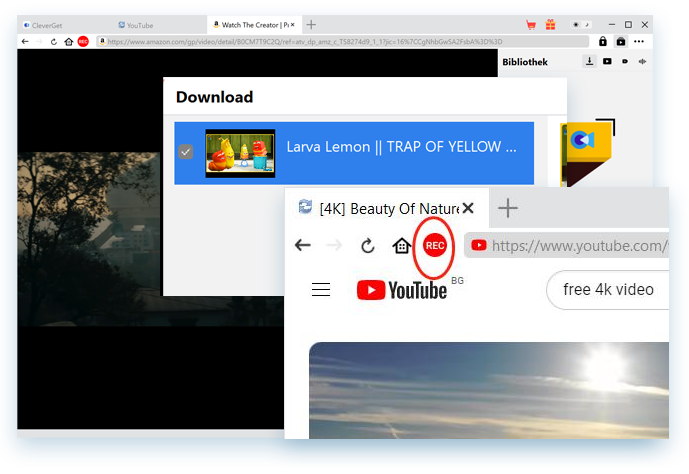689x474 pixels.
Task: Open the YouTube hamburger menu
Action: [321, 290]
